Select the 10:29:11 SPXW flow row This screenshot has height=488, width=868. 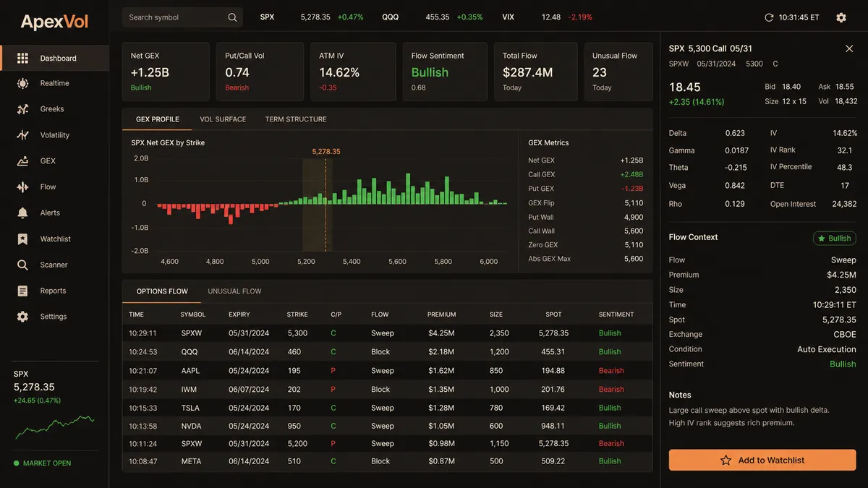pyautogui.click(x=387, y=333)
